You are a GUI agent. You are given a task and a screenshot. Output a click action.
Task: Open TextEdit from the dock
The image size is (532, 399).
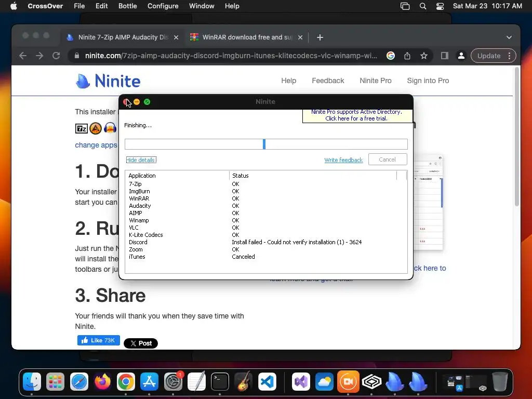coord(196,381)
